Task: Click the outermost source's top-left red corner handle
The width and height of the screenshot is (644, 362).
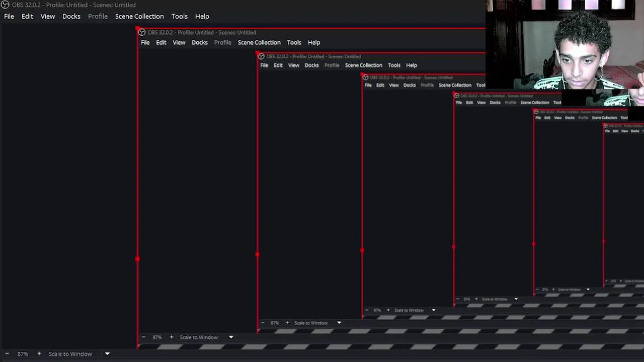Action: pyautogui.click(x=138, y=29)
